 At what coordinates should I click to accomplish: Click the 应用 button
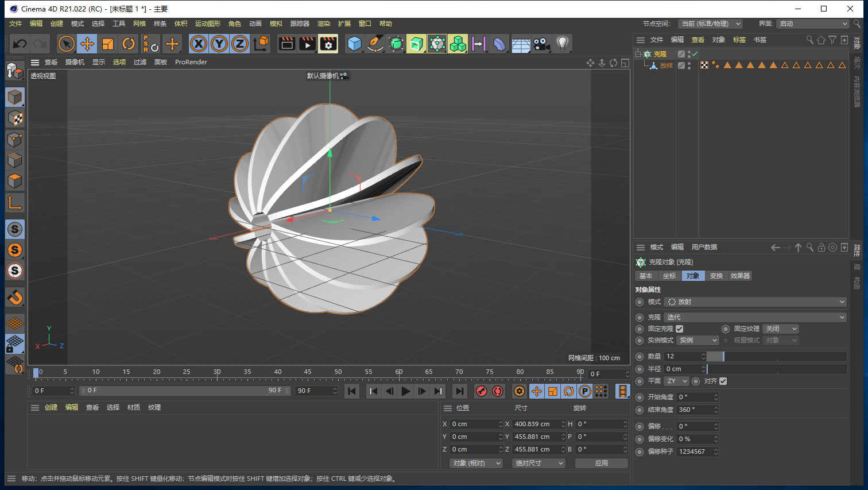tap(602, 463)
